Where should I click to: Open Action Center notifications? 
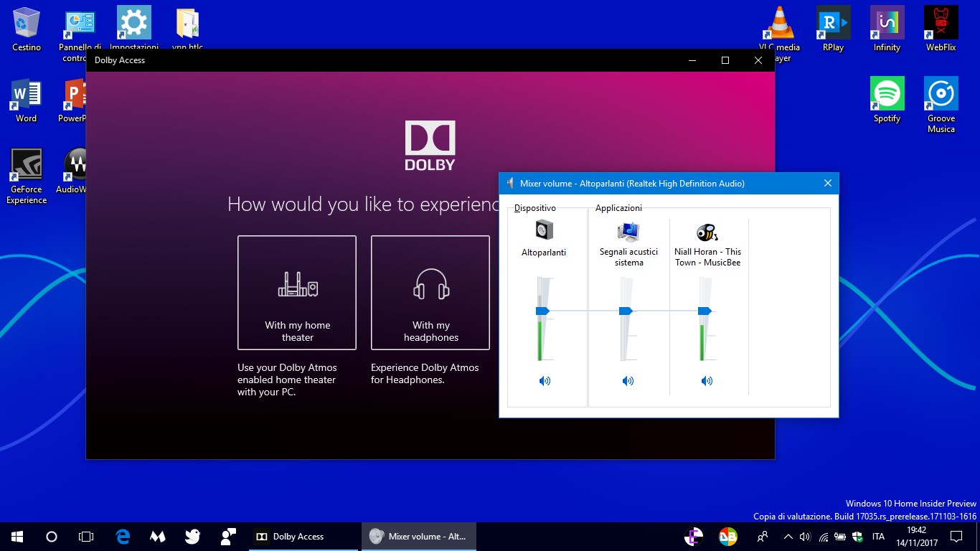956,536
